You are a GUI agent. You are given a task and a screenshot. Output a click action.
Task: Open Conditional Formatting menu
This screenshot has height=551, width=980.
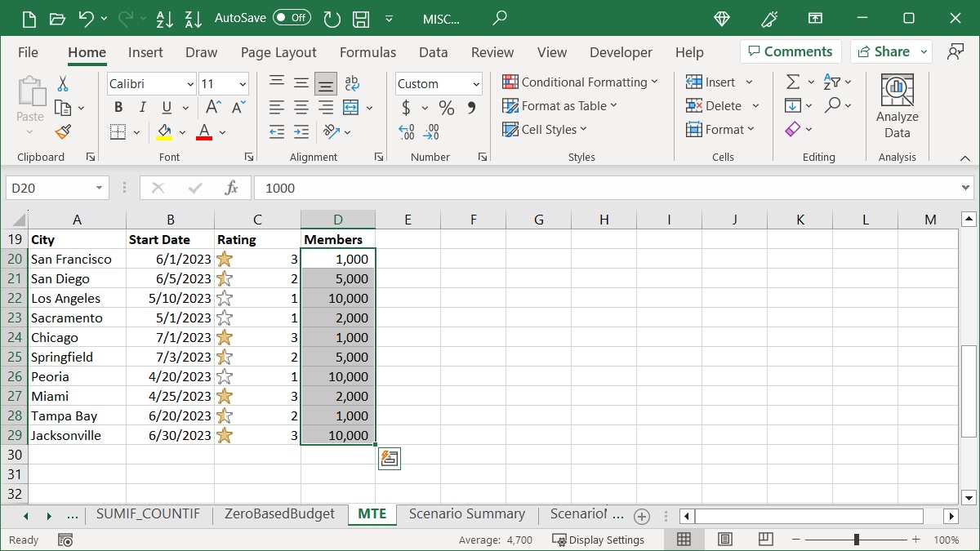[x=581, y=82]
